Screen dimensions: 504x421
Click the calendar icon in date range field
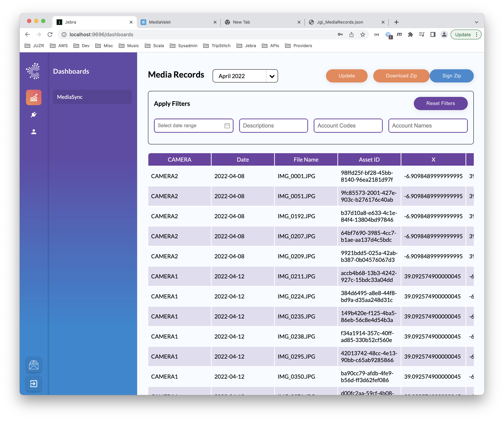point(227,126)
